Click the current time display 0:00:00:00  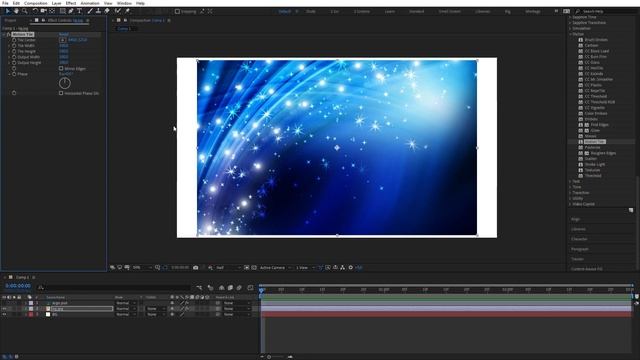pos(18,286)
